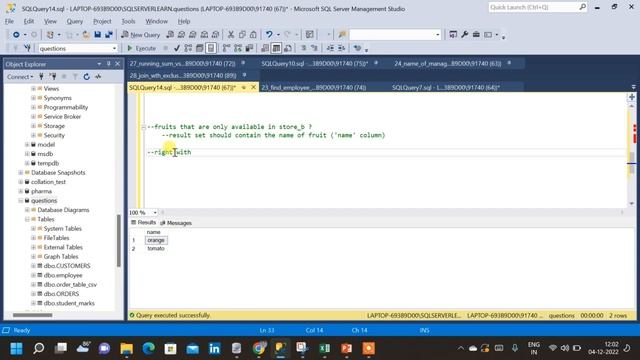The image size is (640, 360).
Task: Open Excel from the taskbar
Action: pyautogui.click(x=324, y=348)
